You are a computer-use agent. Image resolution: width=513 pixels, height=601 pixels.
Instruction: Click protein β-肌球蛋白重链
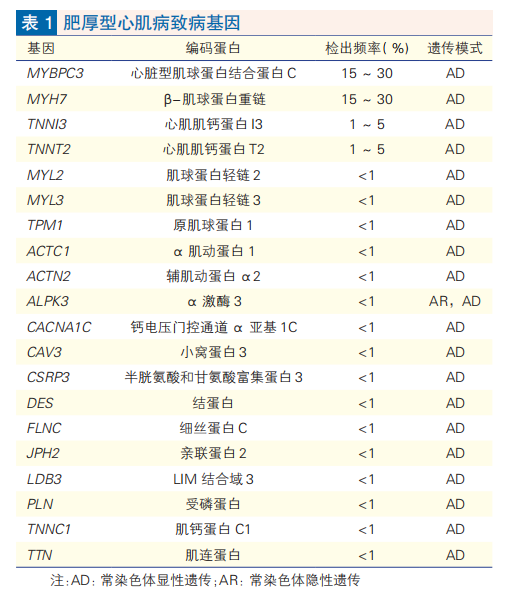tap(214, 99)
